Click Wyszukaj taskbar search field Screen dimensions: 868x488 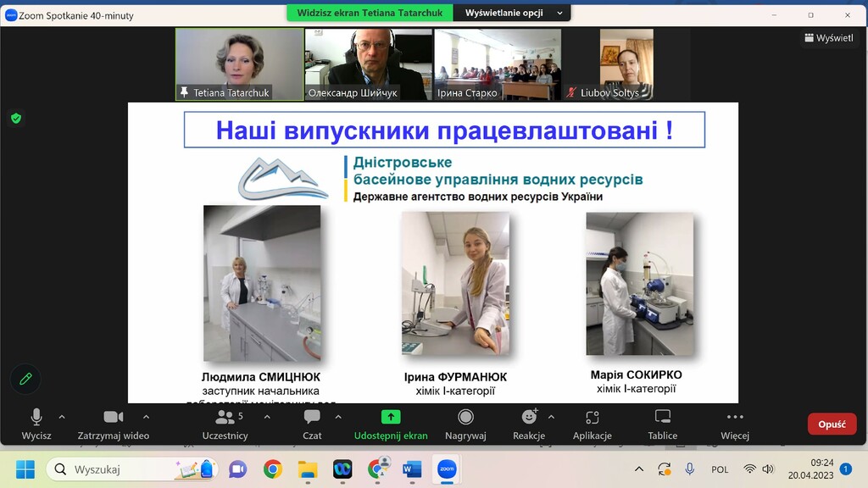[x=131, y=469]
